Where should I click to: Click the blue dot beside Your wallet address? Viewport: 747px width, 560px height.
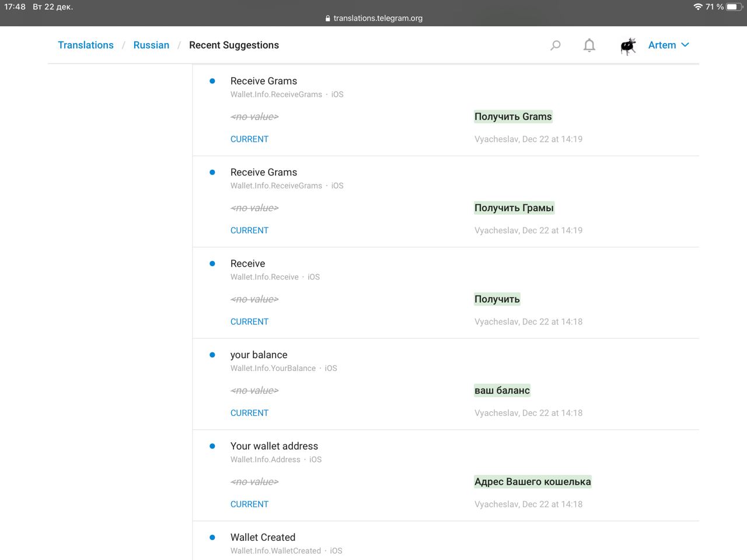point(212,446)
